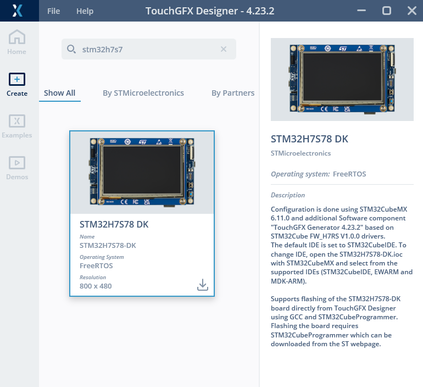Go to the Home sidebar section
The width and height of the screenshot is (423, 387).
pyautogui.click(x=17, y=42)
